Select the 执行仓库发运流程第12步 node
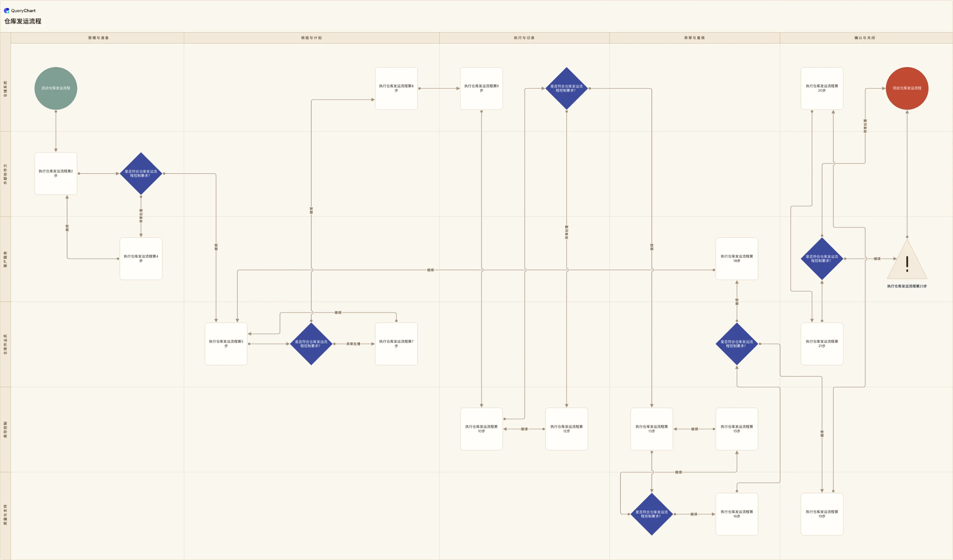This screenshot has height=560, width=953. point(566,429)
